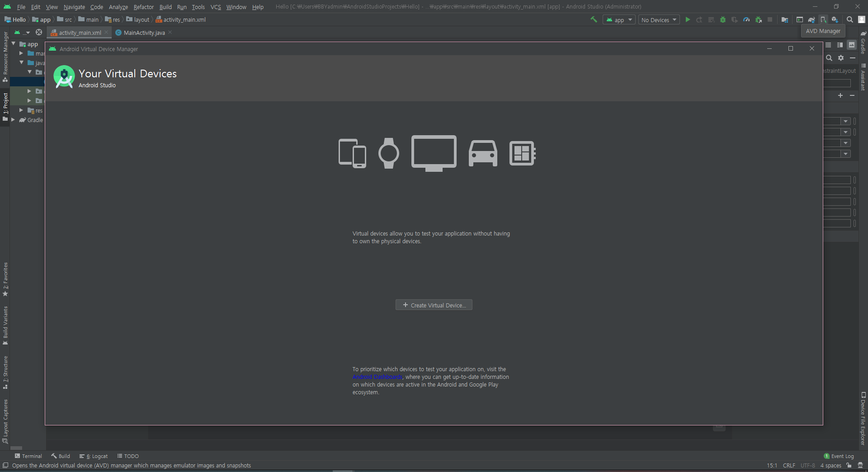Viewport: 868px width, 472px height.
Task: Start debugging with the green bug icon
Action: 723,19
